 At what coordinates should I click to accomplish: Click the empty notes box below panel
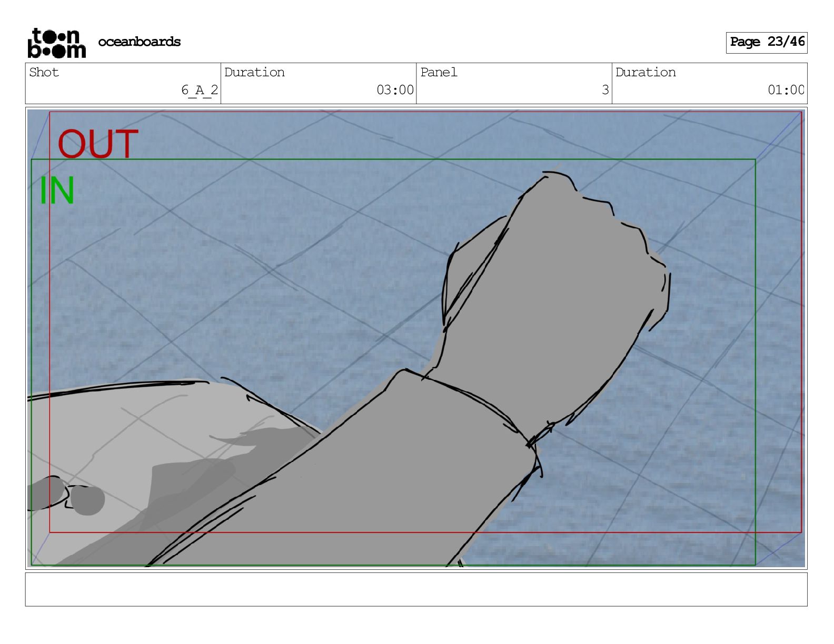tap(416, 589)
